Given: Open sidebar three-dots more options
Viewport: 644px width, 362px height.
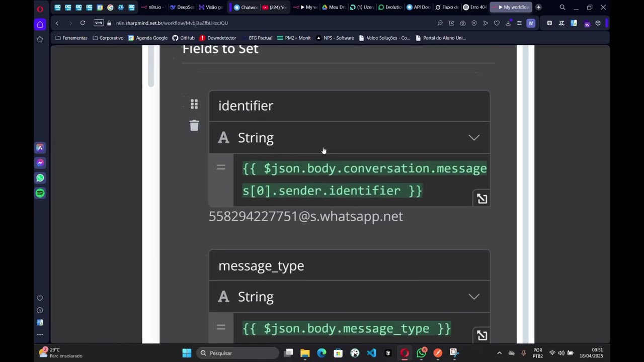Looking at the screenshot, I should click(40, 334).
